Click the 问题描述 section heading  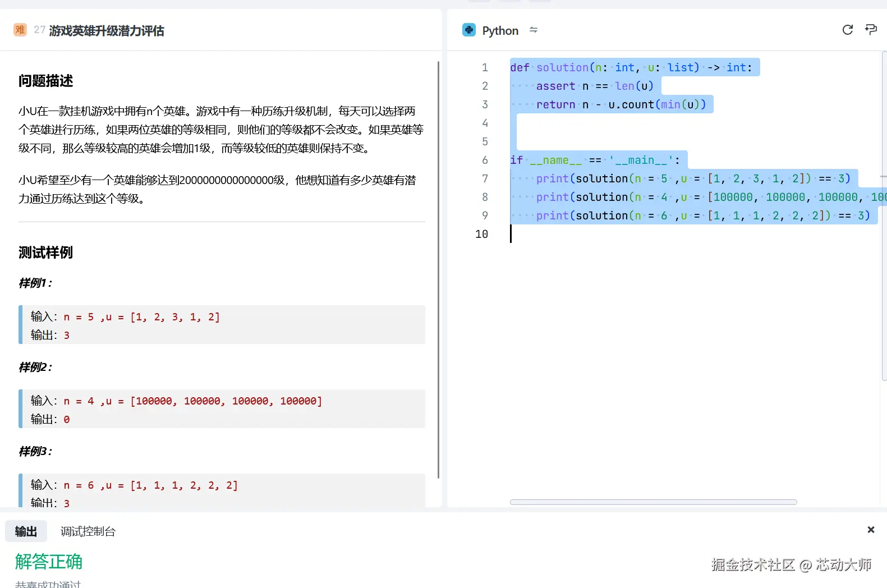pyautogui.click(x=46, y=81)
